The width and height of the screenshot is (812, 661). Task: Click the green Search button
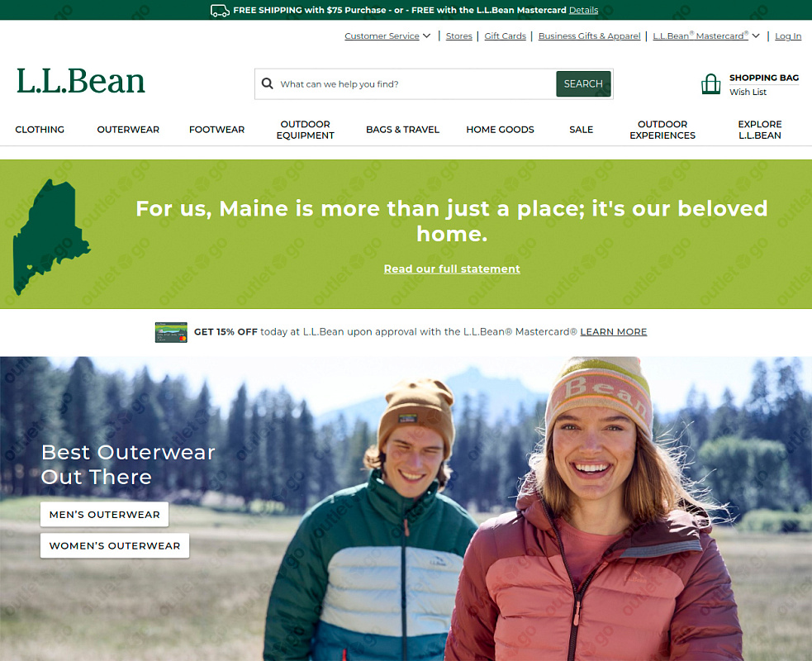583,84
